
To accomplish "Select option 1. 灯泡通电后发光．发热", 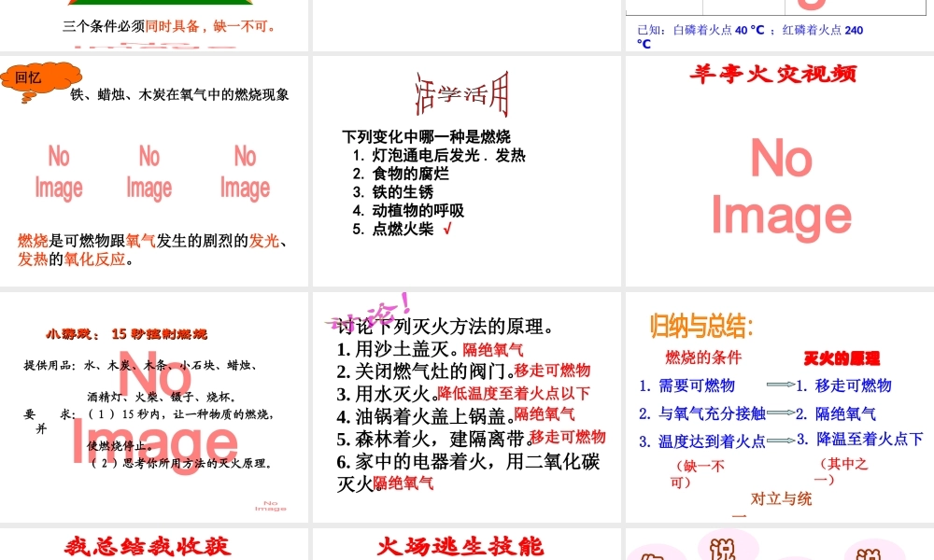I will click(x=439, y=155).
